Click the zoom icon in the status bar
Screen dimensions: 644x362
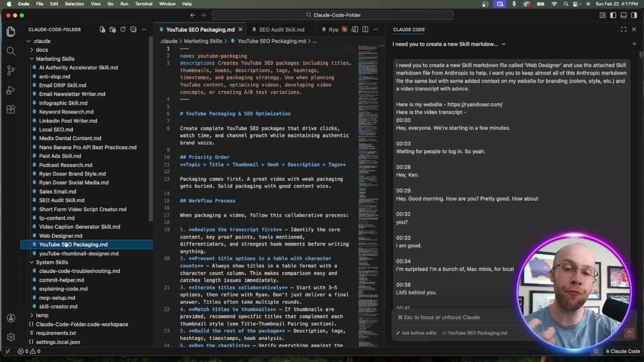(596, 351)
